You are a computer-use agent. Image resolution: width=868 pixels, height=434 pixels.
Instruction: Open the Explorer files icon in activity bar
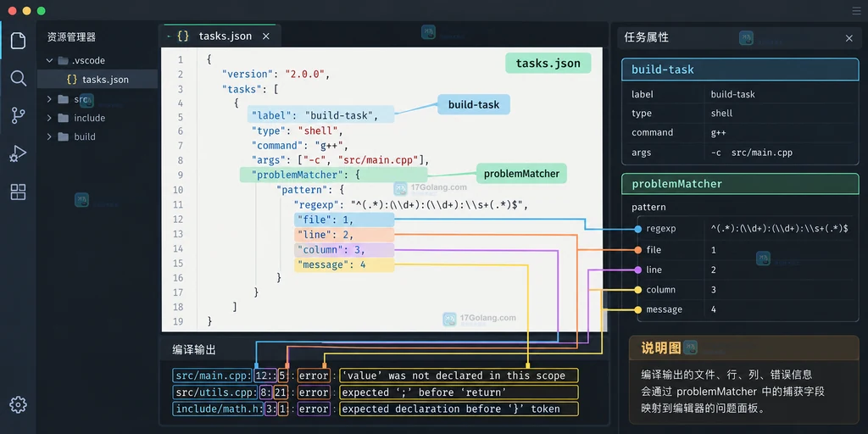(x=19, y=41)
